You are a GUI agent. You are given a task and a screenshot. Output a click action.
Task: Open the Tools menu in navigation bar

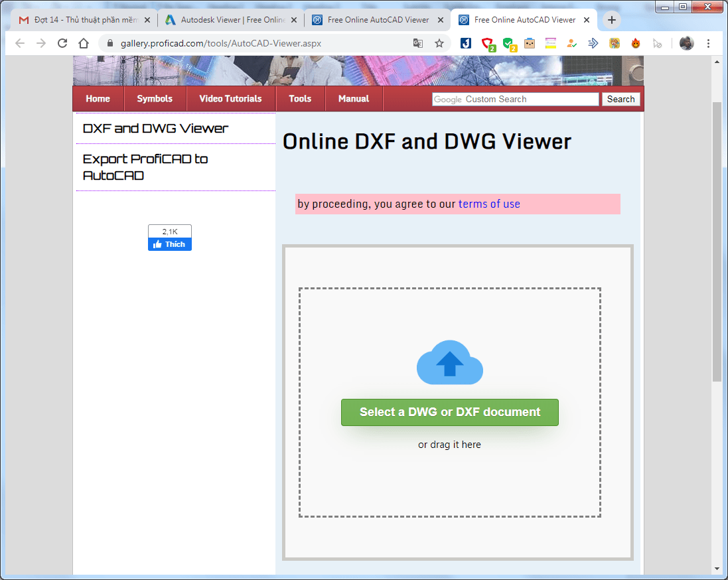(300, 99)
